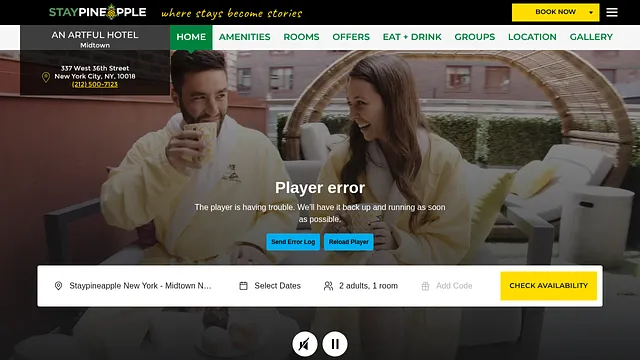Select the Home tab
Image resolution: width=640 pixels, height=360 pixels.
coord(191,37)
